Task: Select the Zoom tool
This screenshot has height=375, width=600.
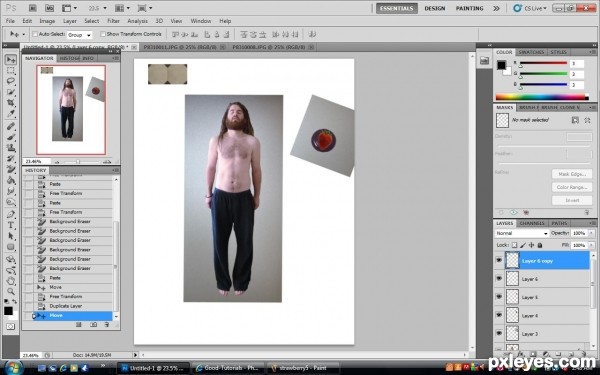Action: [x=11, y=292]
